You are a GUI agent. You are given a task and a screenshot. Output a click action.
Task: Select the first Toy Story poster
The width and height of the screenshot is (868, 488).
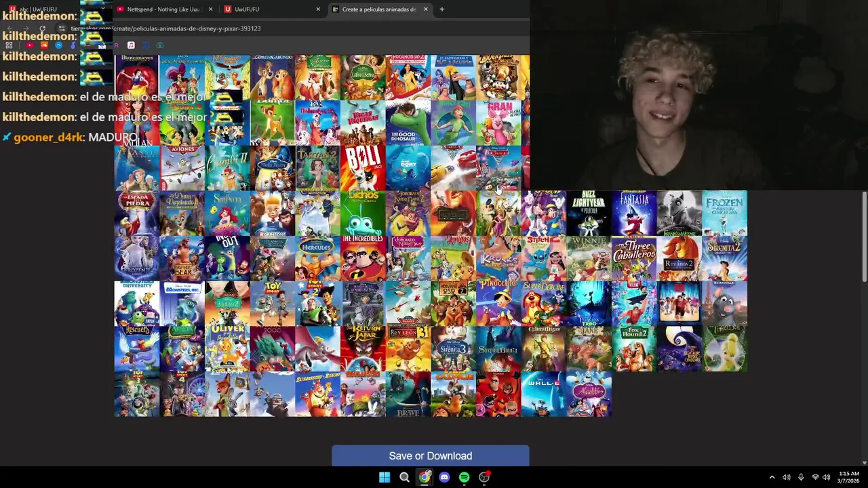point(273,304)
